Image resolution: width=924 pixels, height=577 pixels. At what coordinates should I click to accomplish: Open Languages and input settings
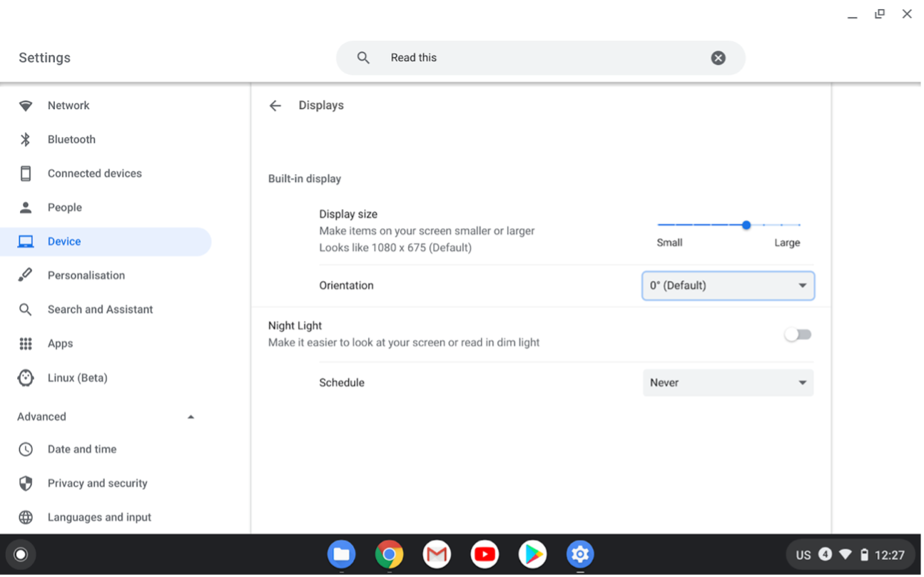(x=99, y=516)
